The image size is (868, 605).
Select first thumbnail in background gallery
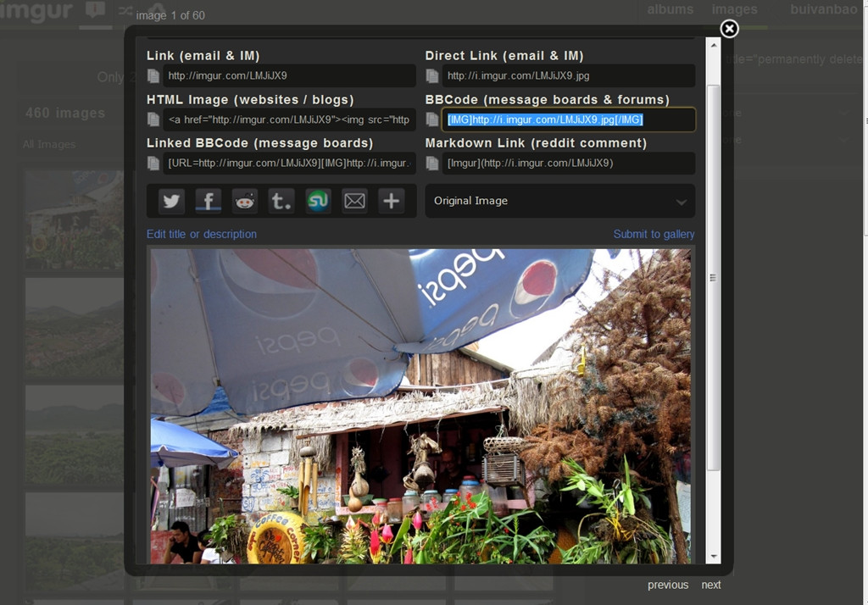(x=75, y=220)
